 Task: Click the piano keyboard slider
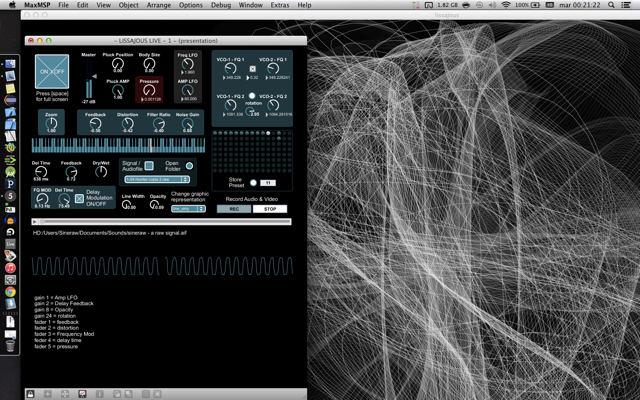[118, 145]
